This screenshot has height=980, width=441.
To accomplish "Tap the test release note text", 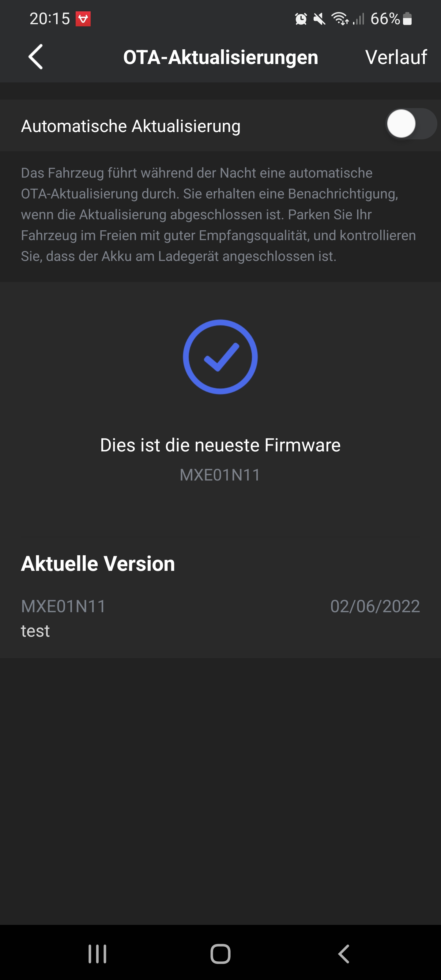I will pos(35,631).
